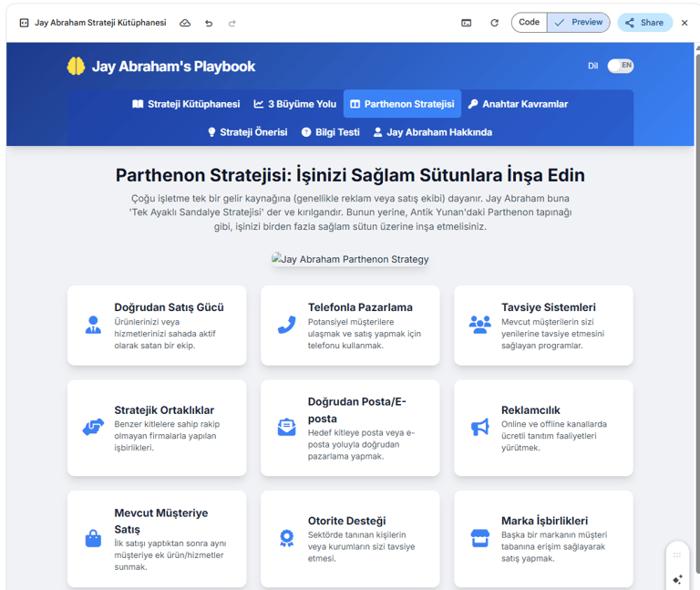Reload the preview
This screenshot has width=700, height=590.
click(494, 23)
